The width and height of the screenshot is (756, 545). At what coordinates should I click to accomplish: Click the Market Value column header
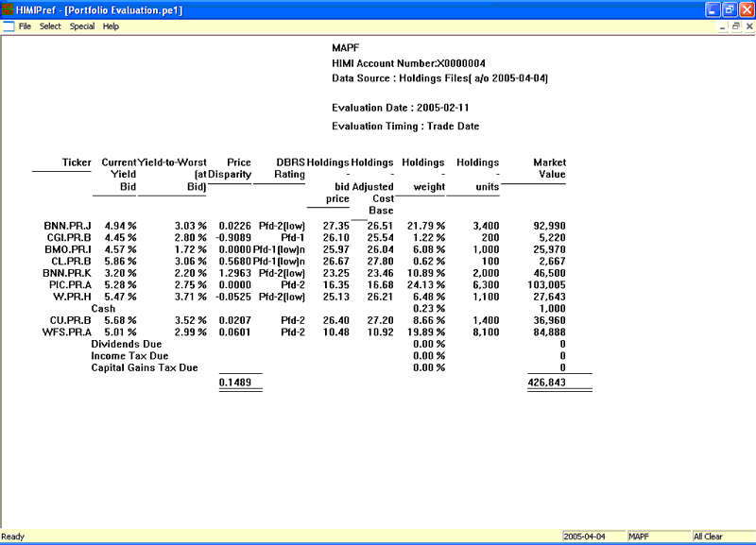click(549, 168)
